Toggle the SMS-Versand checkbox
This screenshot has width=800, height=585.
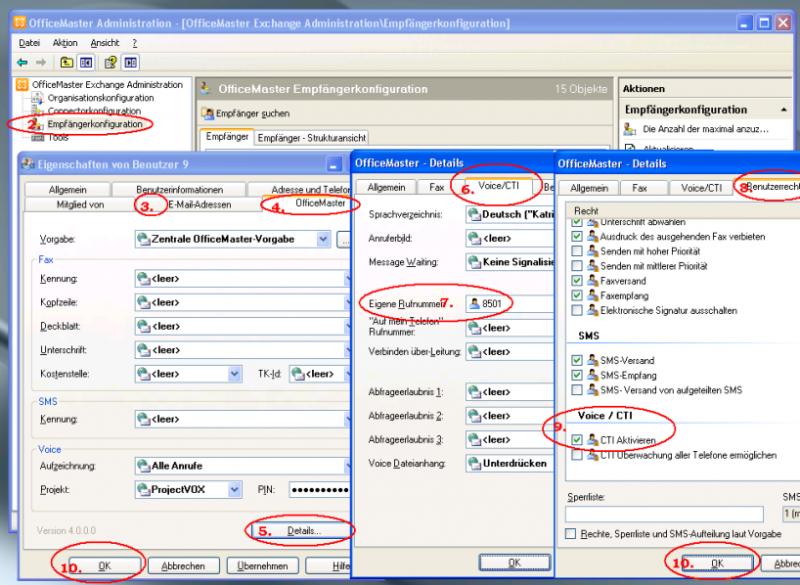click(574, 360)
